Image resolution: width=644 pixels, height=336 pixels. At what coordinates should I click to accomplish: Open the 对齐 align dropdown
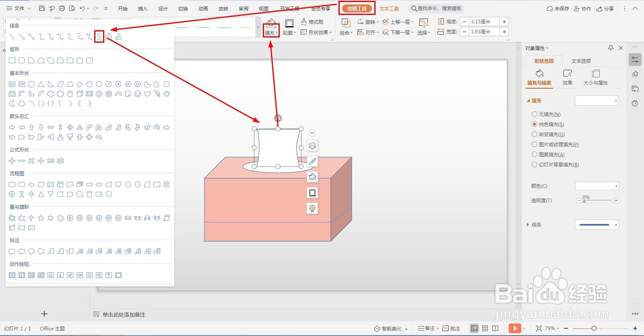coord(368,32)
